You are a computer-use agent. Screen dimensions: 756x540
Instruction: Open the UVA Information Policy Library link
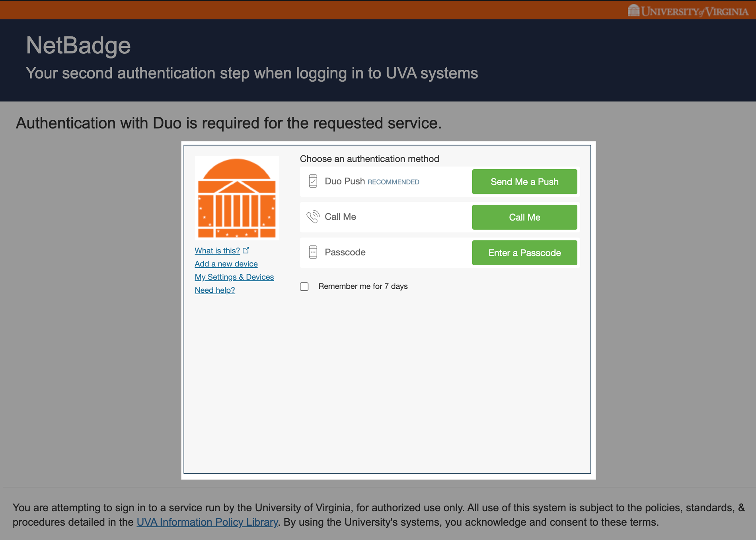207,522
